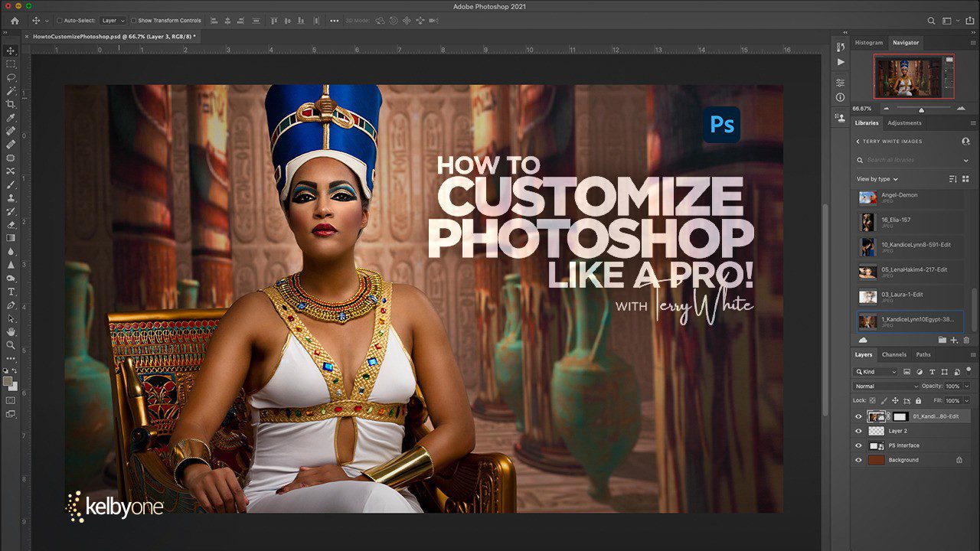Hide Layer 2 via eye icon
Viewport: 980px width, 551px height.
[x=858, y=431]
